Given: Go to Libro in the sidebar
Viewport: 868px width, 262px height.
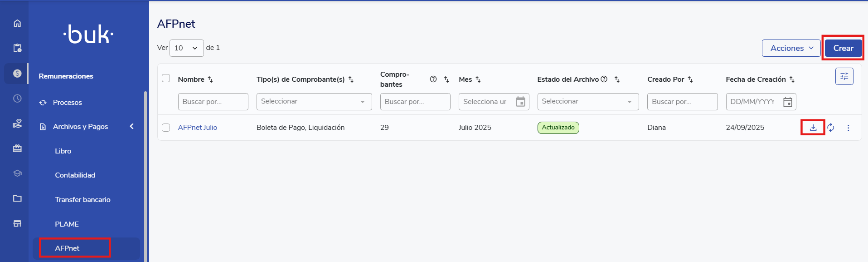Looking at the screenshot, I should [x=63, y=151].
